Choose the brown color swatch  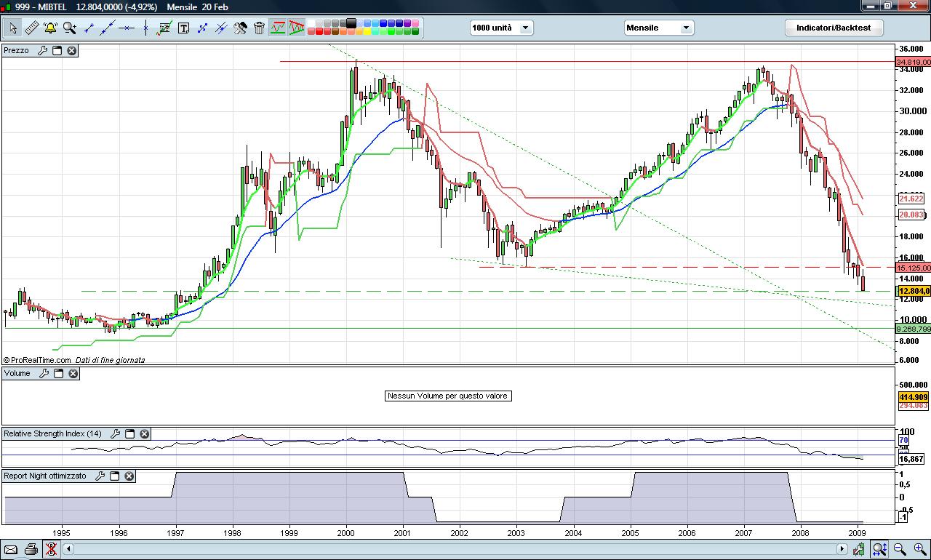335,32
